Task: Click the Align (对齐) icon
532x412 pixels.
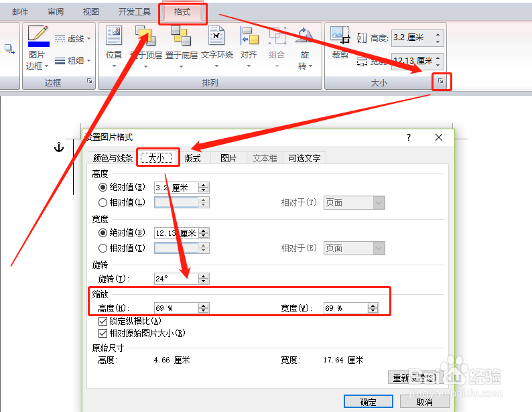Action: [x=249, y=36]
